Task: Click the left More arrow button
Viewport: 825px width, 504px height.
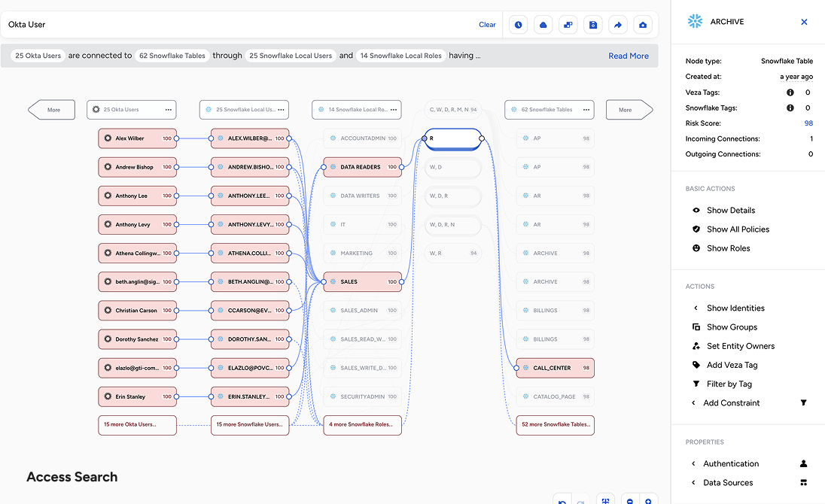Action: 51,110
